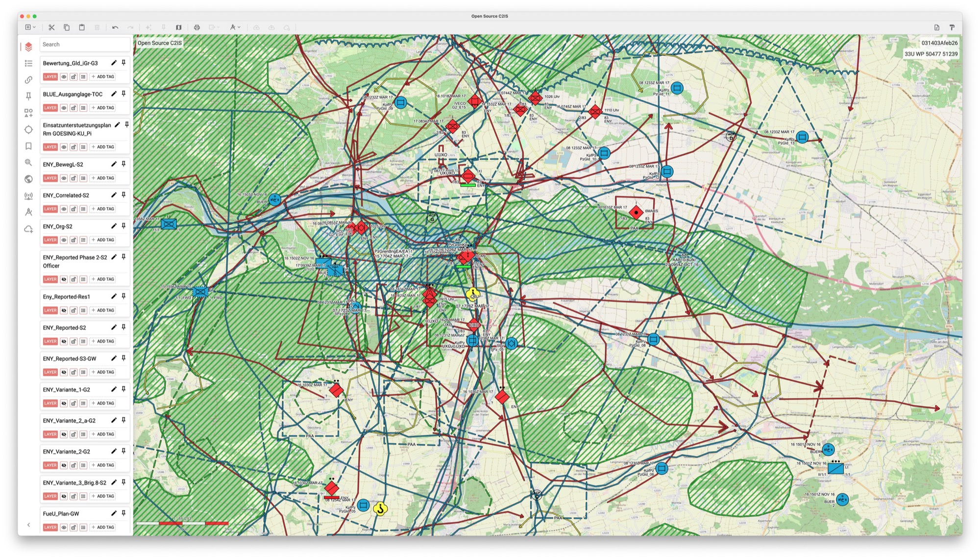Click ADD TAG on BLUE_Ausganglage-TOC
The width and height of the screenshot is (980, 559).
[x=103, y=108]
